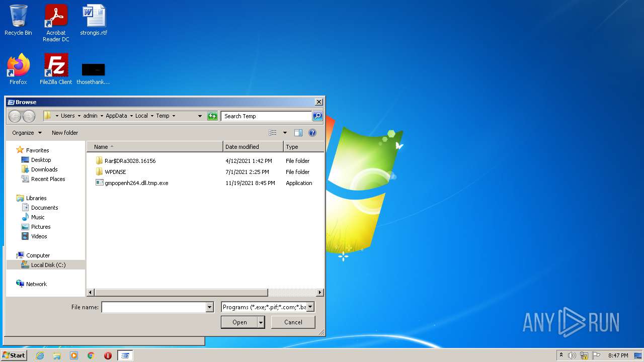Click the Browse app taskbar button
The height and width of the screenshot is (362, 644).
[x=125, y=355]
